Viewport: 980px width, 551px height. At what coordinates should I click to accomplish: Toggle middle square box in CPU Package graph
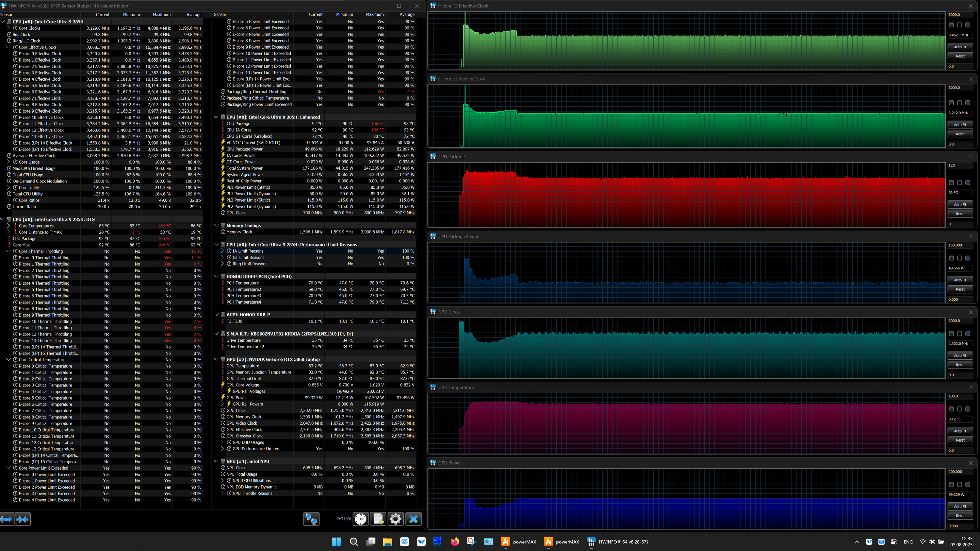click(959, 182)
